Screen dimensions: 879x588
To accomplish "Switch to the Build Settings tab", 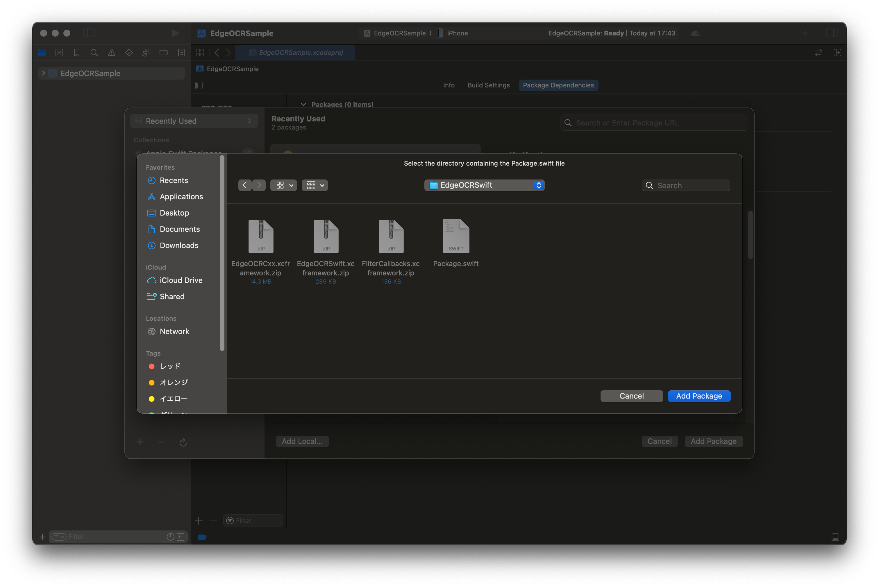I will click(488, 85).
